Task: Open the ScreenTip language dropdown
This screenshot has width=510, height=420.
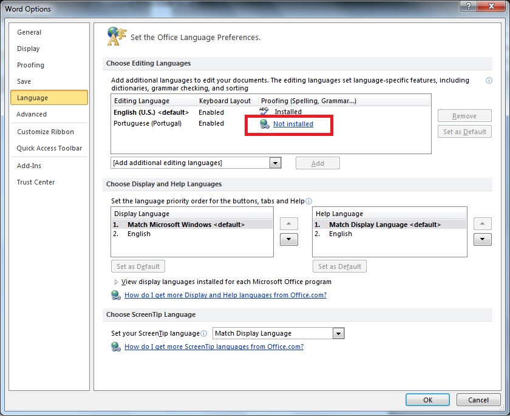Action: [338, 334]
